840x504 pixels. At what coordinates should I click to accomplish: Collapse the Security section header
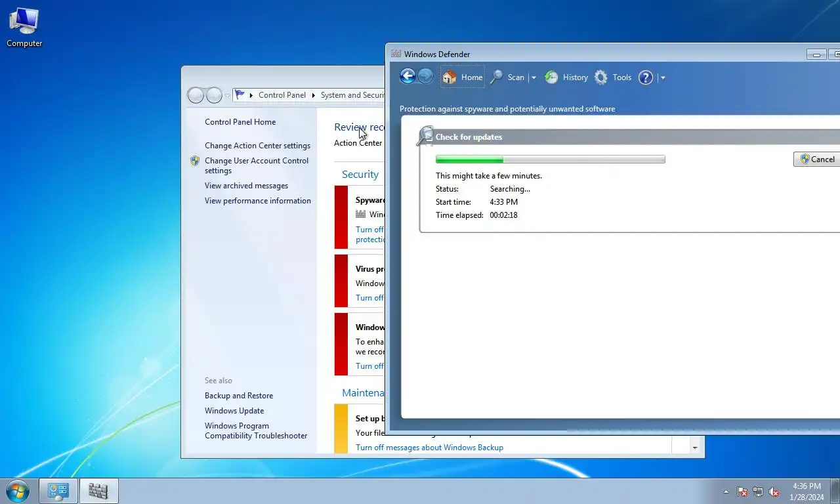click(360, 175)
